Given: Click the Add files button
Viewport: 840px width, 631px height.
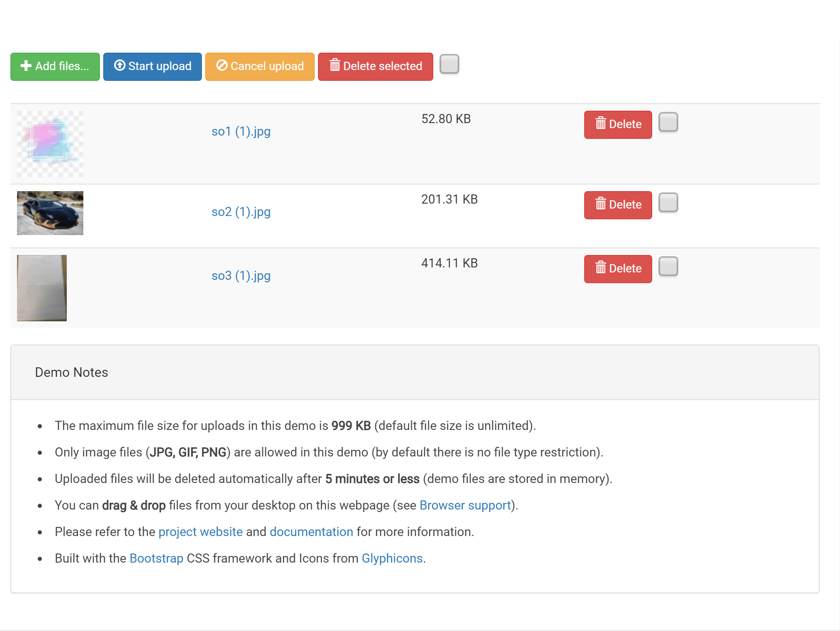Looking at the screenshot, I should pyautogui.click(x=54, y=66).
